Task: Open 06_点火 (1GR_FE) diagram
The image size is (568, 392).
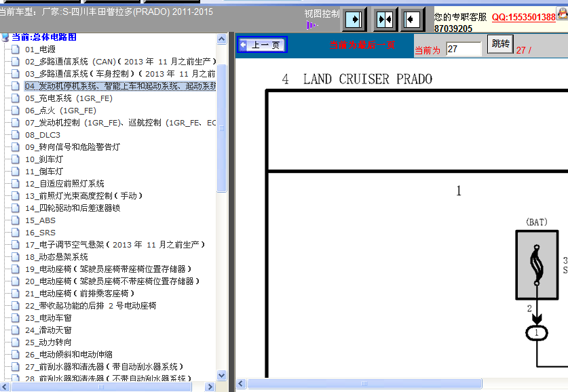Action: click(x=61, y=111)
